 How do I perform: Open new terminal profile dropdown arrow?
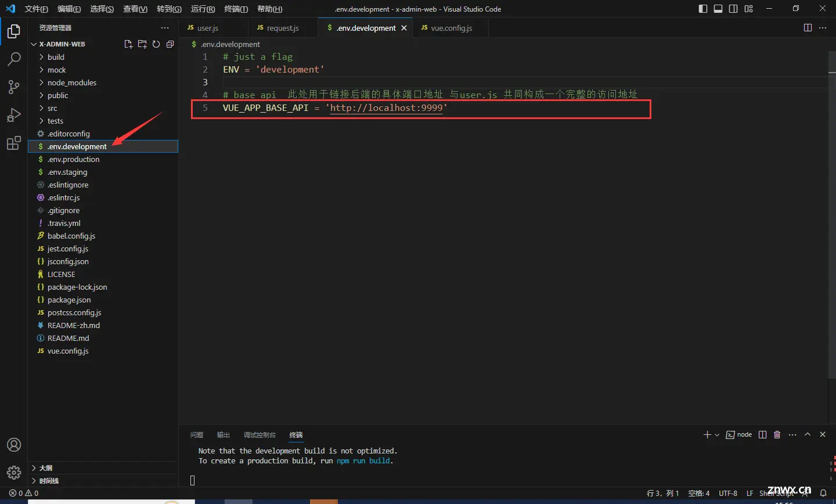coord(717,434)
